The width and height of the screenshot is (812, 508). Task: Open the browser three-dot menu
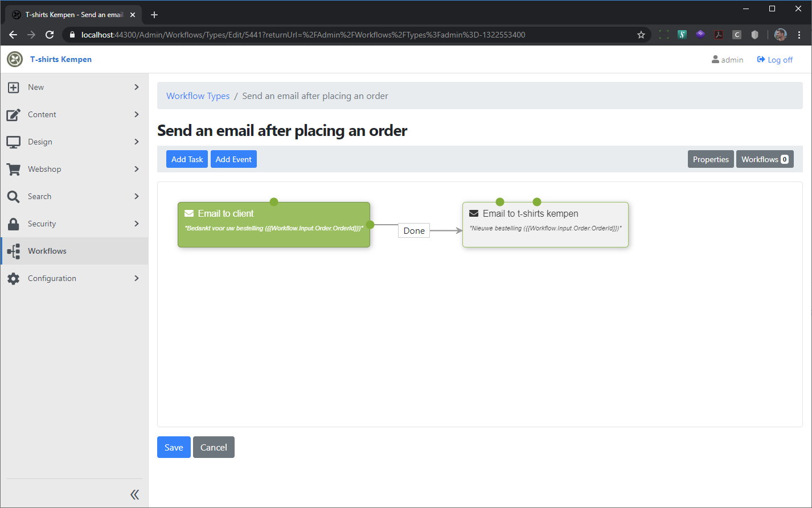click(799, 35)
